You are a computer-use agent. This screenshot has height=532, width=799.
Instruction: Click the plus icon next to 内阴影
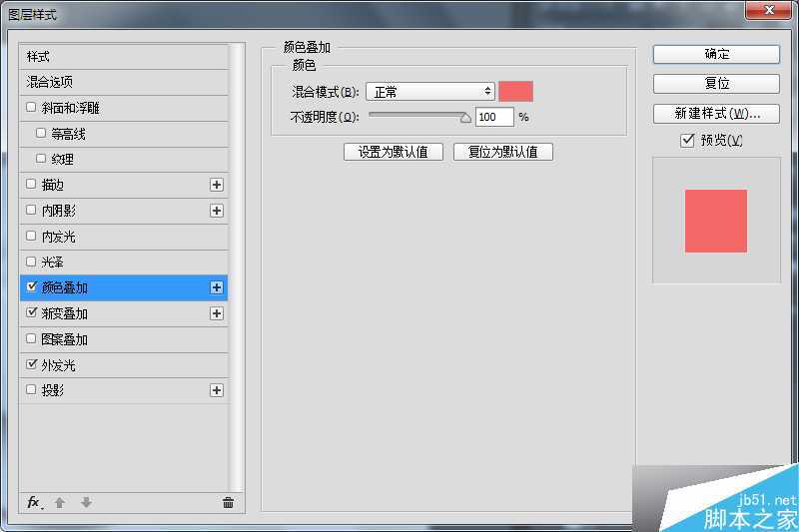point(217,211)
